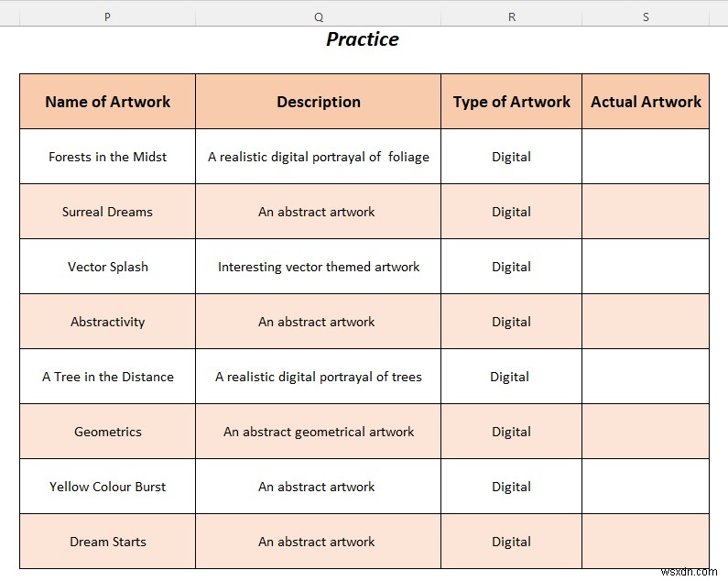The image size is (728, 581).
Task: Select the 'Name of Artwork' header cell
Action: click(x=108, y=102)
